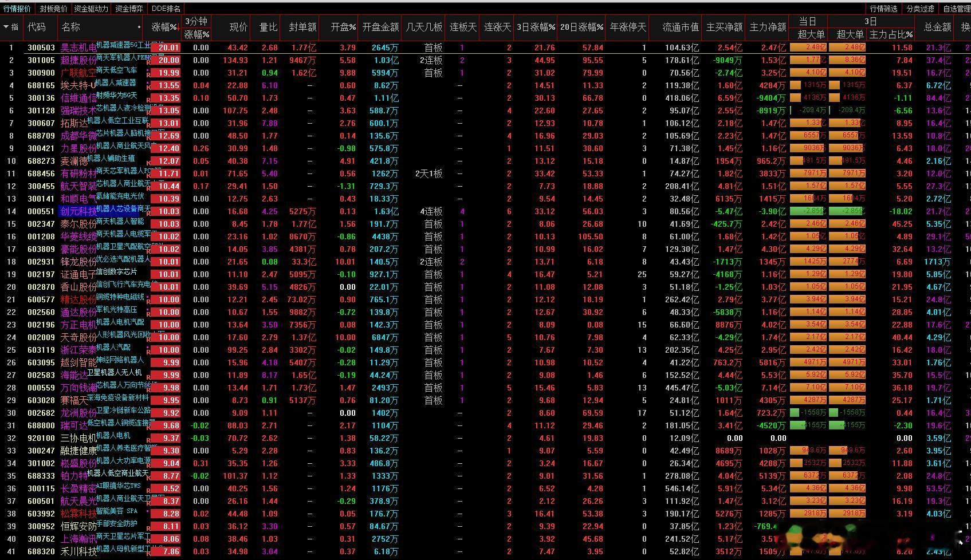Sort by 超大单 under the 当日 header
Screen dimensions: 971x560
[811, 34]
